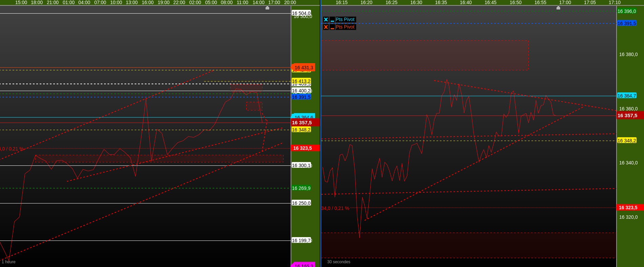Click the 17:05 time axis label
Image resolution: width=644 pixels, height=267 pixels.
pos(590,2)
